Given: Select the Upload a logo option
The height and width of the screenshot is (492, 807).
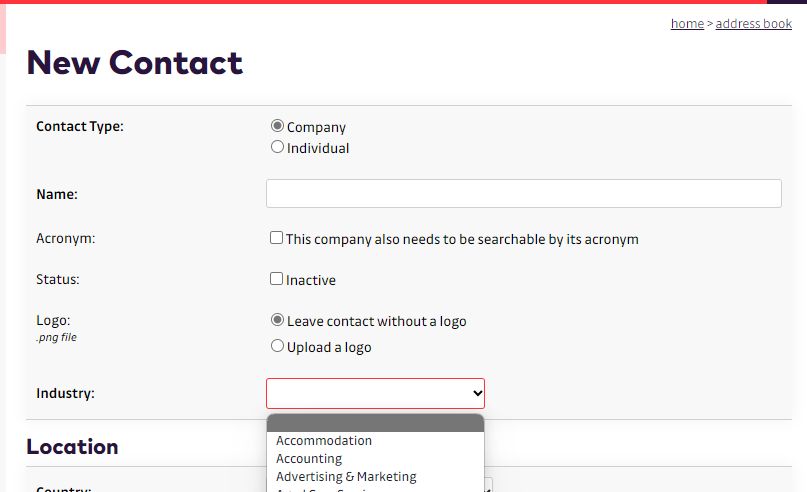Looking at the screenshot, I should (277, 347).
